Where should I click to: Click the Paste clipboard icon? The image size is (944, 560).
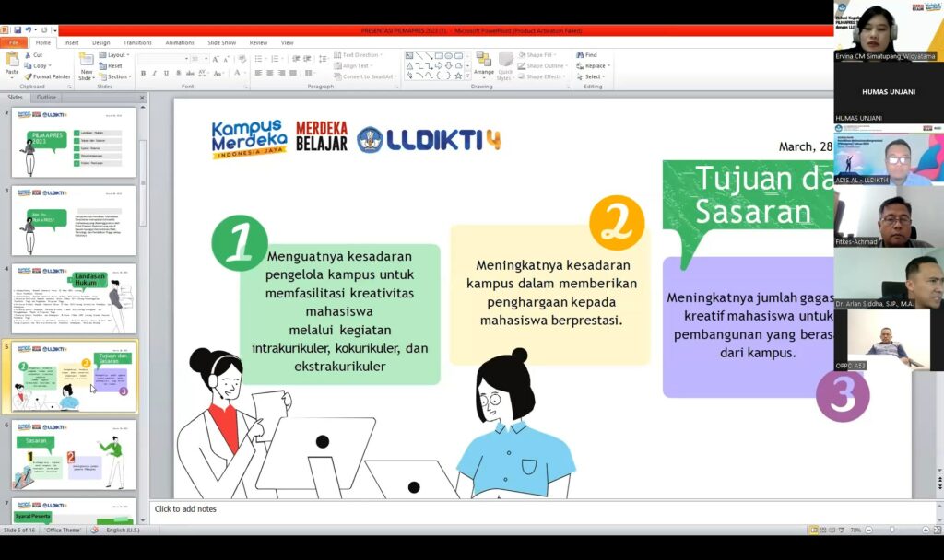point(11,60)
